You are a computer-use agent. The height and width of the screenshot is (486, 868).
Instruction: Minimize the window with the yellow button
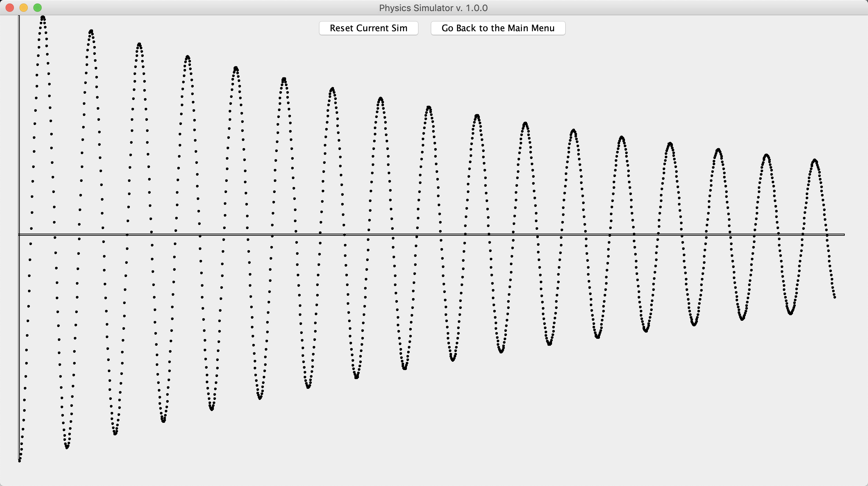(24, 8)
